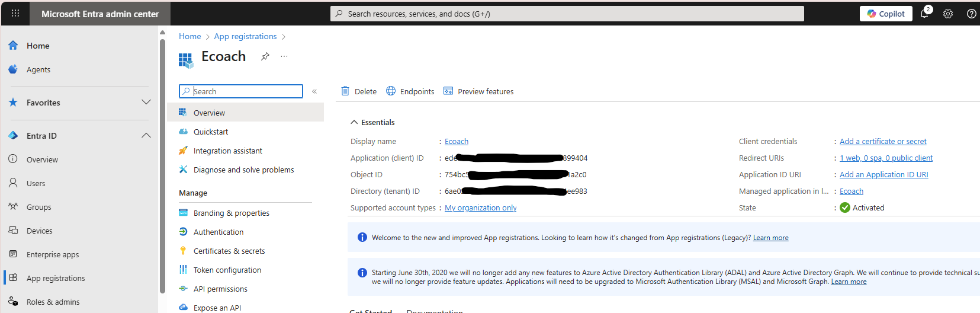The image size is (980, 313).
Task: Open Roles & admins in the sidebar
Action: tap(53, 302)
